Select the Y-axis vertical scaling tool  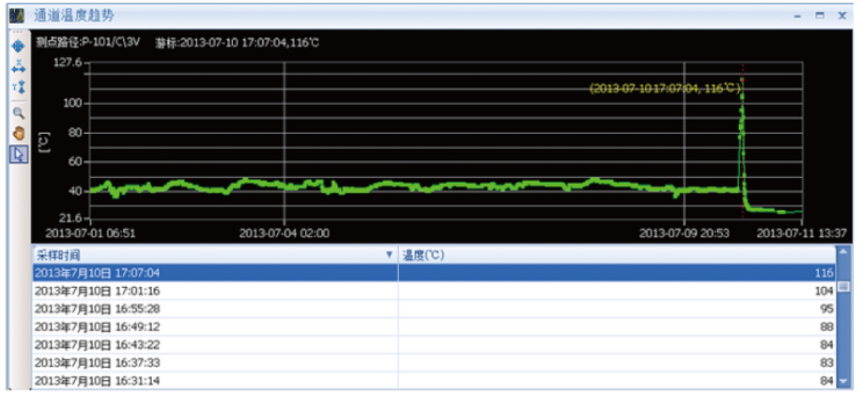click(19, 87)
